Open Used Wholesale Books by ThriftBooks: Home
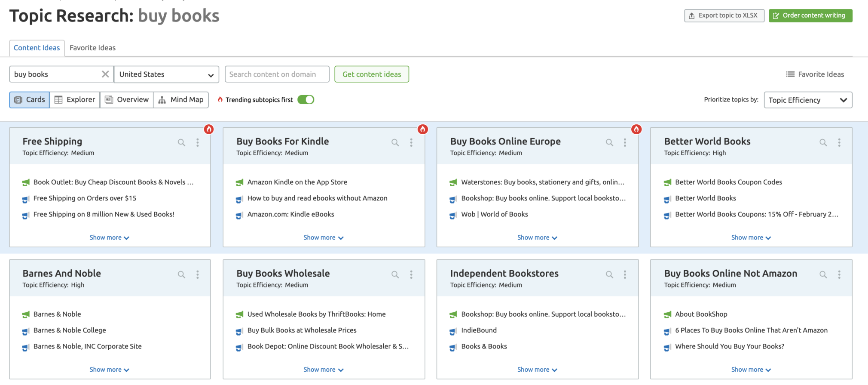 (316, 314)
